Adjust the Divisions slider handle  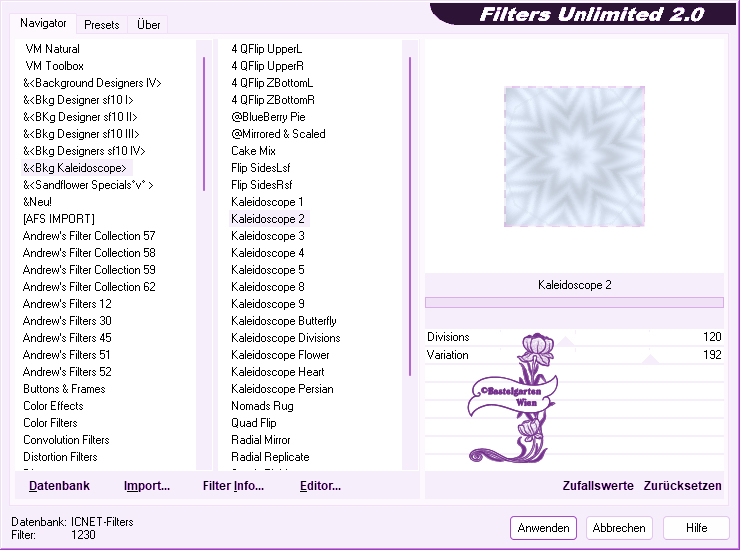[565, 342]
